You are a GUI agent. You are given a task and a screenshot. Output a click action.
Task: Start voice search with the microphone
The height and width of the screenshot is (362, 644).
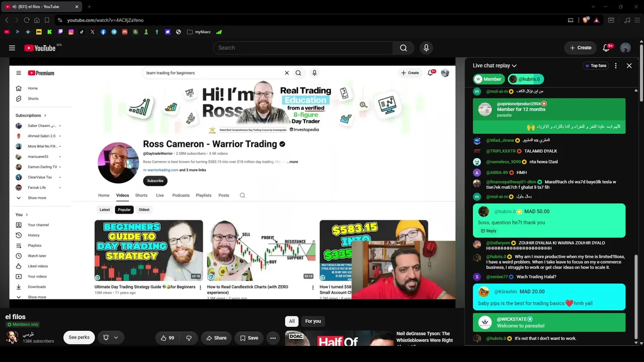point(426,48)
